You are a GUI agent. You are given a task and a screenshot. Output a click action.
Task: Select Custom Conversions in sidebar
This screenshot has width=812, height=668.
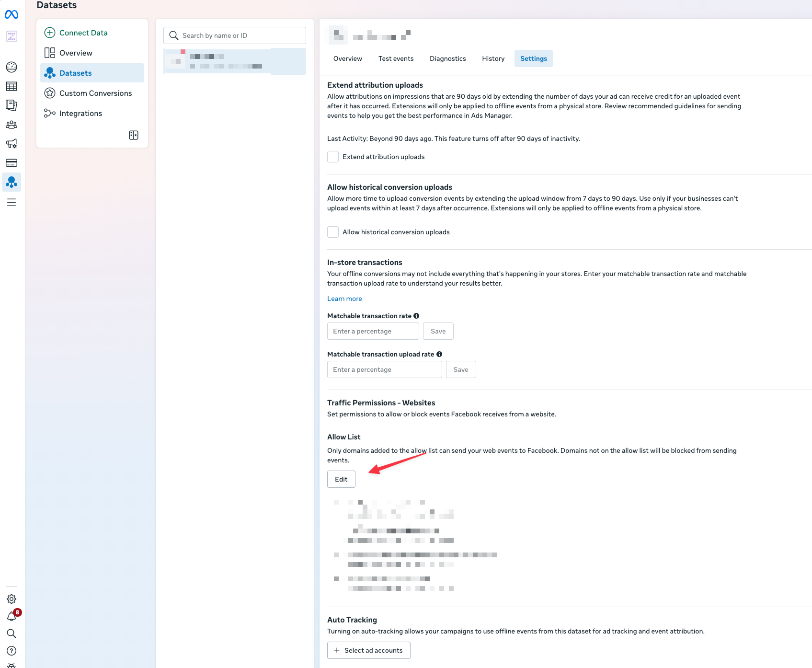95,93
